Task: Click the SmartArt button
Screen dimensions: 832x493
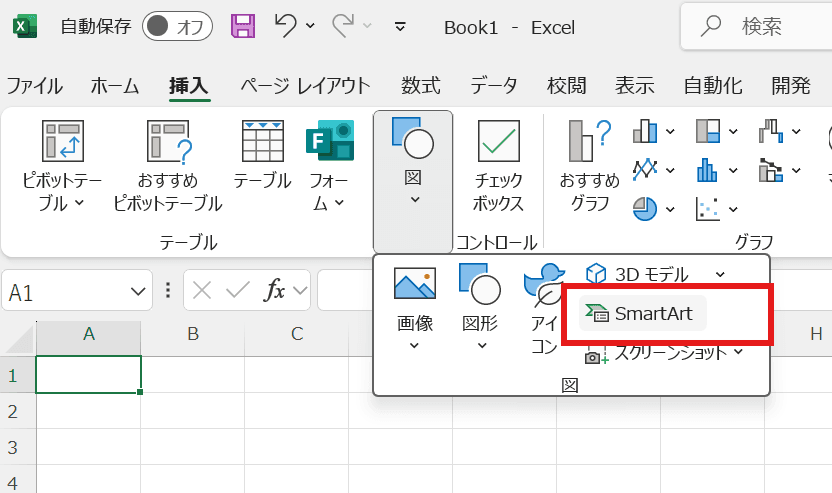Action: [641, 314]
